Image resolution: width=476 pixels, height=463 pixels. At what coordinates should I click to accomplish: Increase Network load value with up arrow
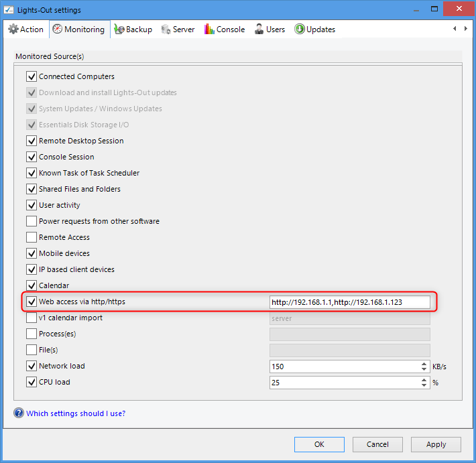click(x=424, y=363)
